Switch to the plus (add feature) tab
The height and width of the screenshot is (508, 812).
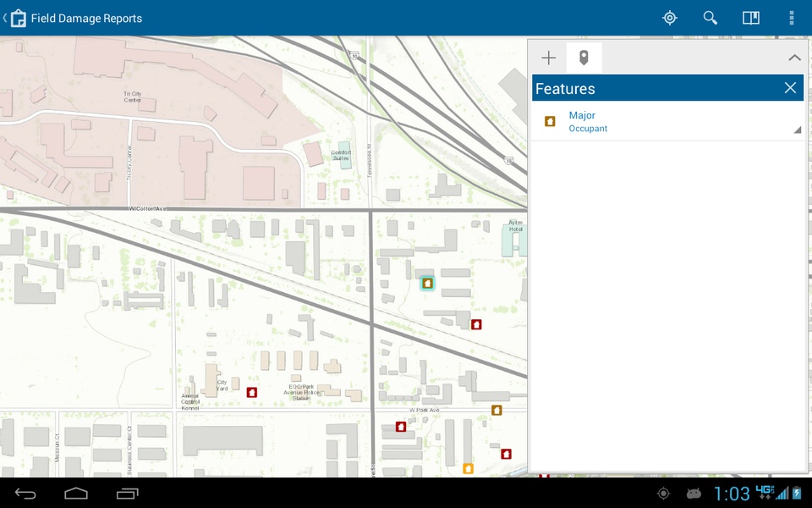pos(548,58)
